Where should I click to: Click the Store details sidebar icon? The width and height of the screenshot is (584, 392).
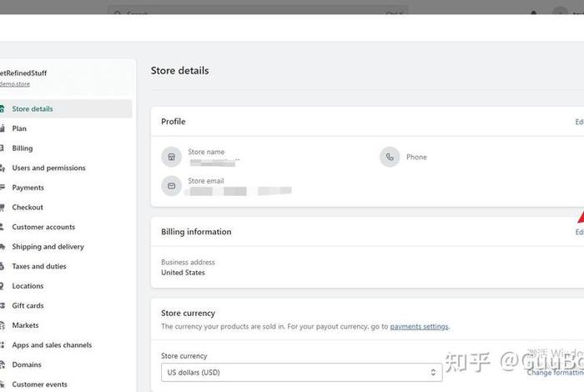click(2, 108)
